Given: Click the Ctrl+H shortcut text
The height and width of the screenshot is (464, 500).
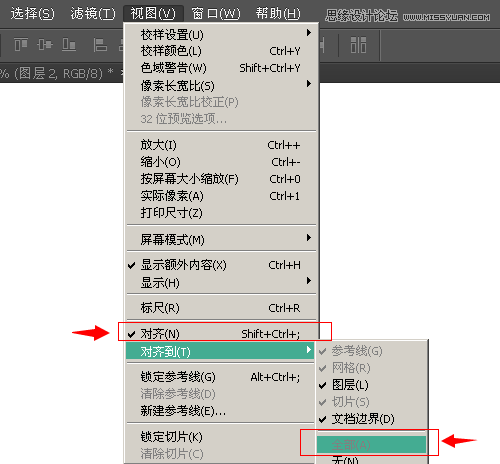Looking at the screenshot, I should (x=284, y=265).
